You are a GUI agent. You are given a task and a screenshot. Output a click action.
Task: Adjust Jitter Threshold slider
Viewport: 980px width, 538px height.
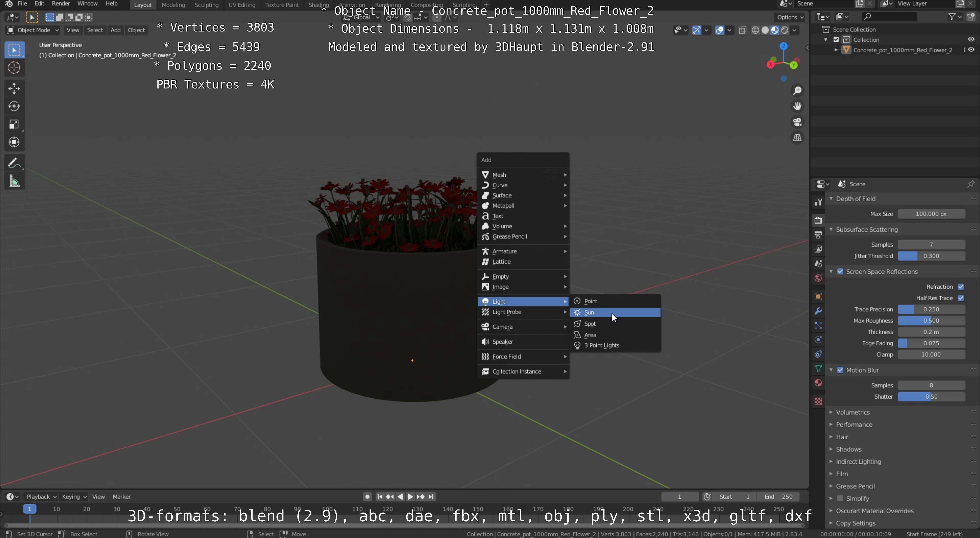931,256
